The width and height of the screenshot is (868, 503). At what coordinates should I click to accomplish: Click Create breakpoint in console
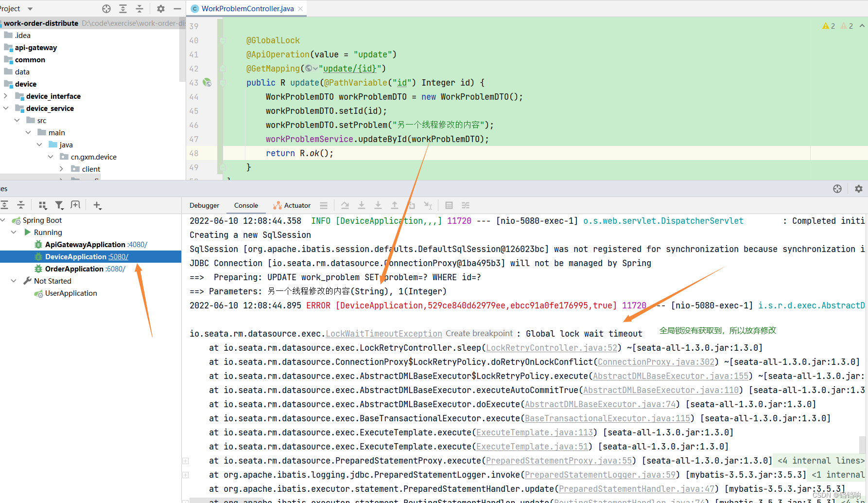pyautogui.click(x=479, y=334)
